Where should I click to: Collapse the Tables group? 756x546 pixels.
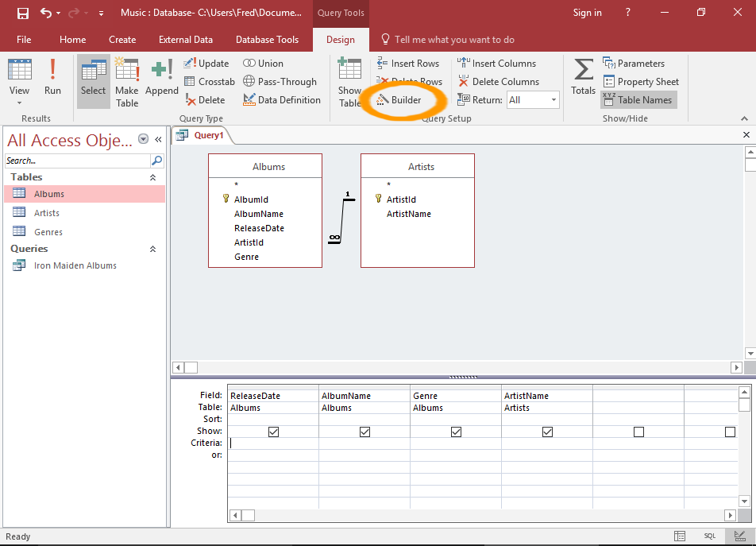point(152,177)
